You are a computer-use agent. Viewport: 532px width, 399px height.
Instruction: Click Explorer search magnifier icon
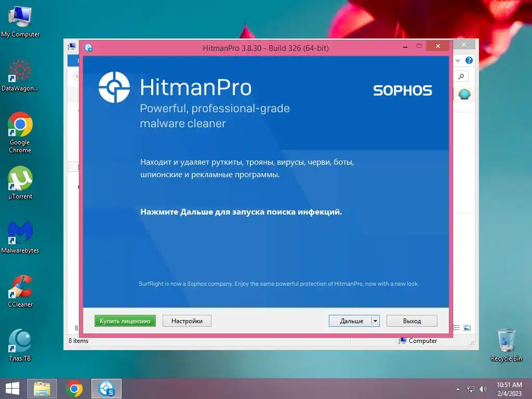pyautogui.click(x=461, y=76)
